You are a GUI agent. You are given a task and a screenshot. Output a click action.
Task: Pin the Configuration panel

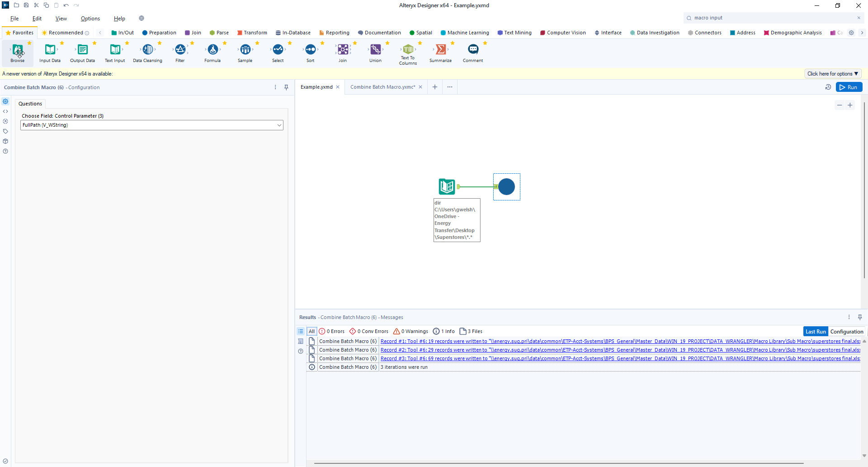286,87
